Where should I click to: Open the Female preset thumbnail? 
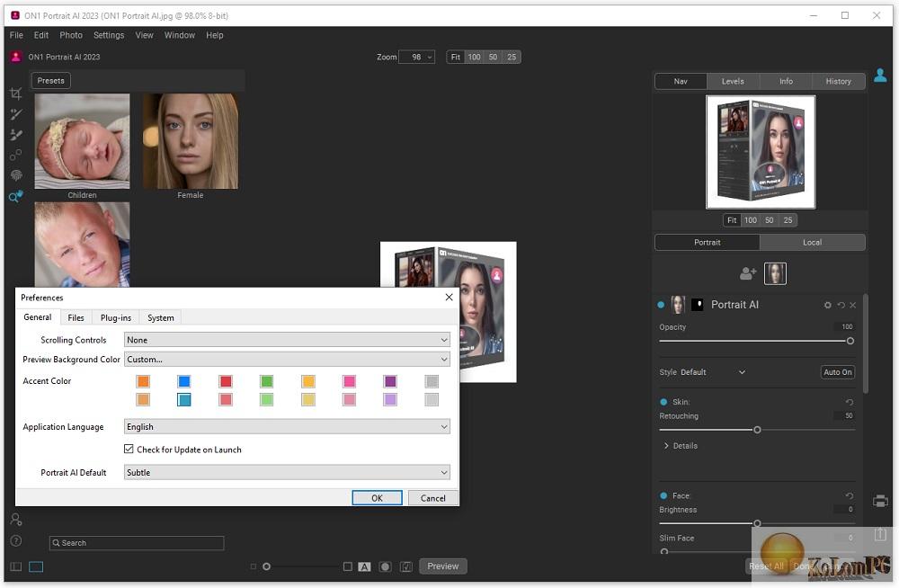(191, 141)
